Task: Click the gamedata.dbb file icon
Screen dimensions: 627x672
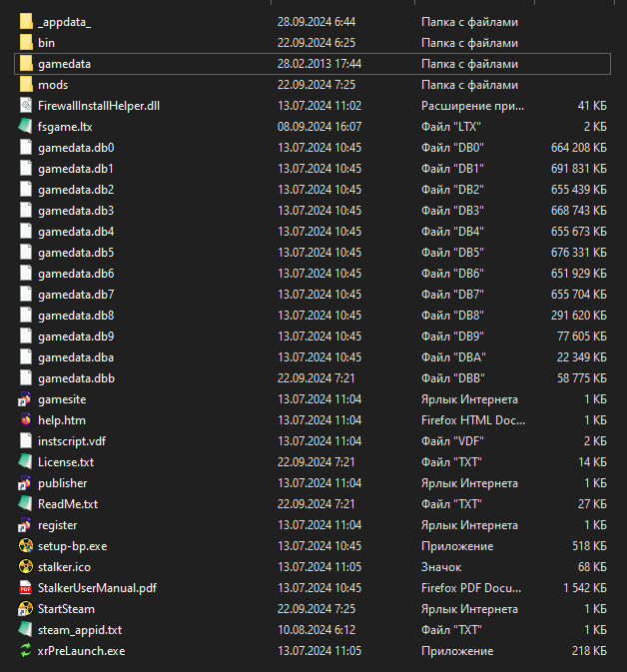Action: (x=26, y=378)
